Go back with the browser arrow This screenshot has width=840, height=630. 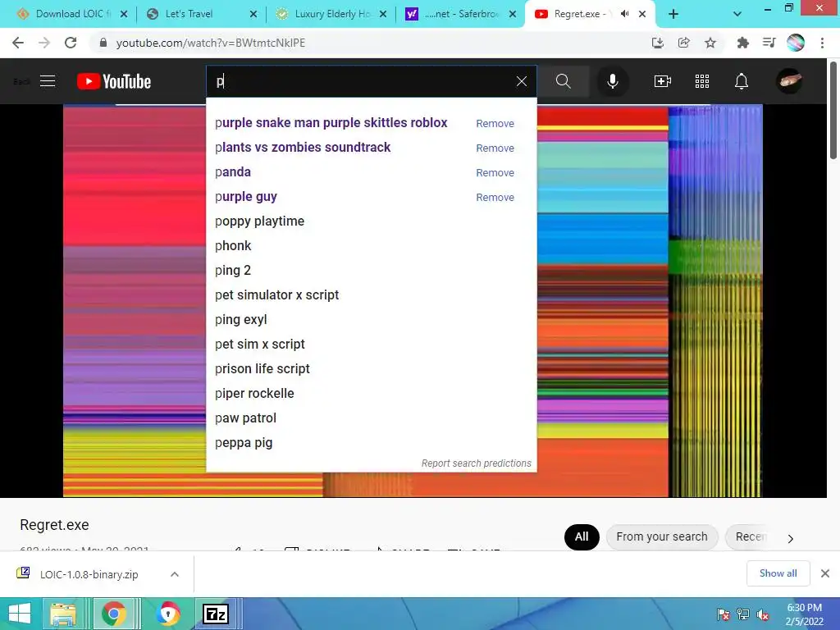[x=18, y=43]
